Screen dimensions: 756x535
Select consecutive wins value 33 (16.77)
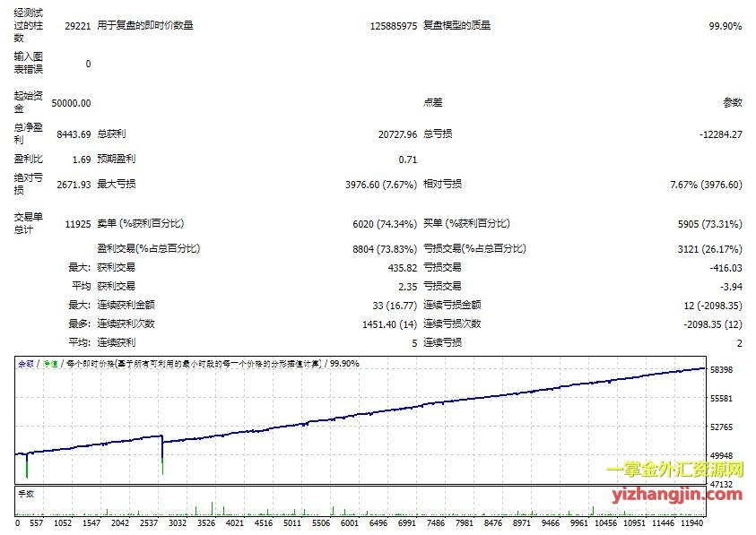(395, 306)
